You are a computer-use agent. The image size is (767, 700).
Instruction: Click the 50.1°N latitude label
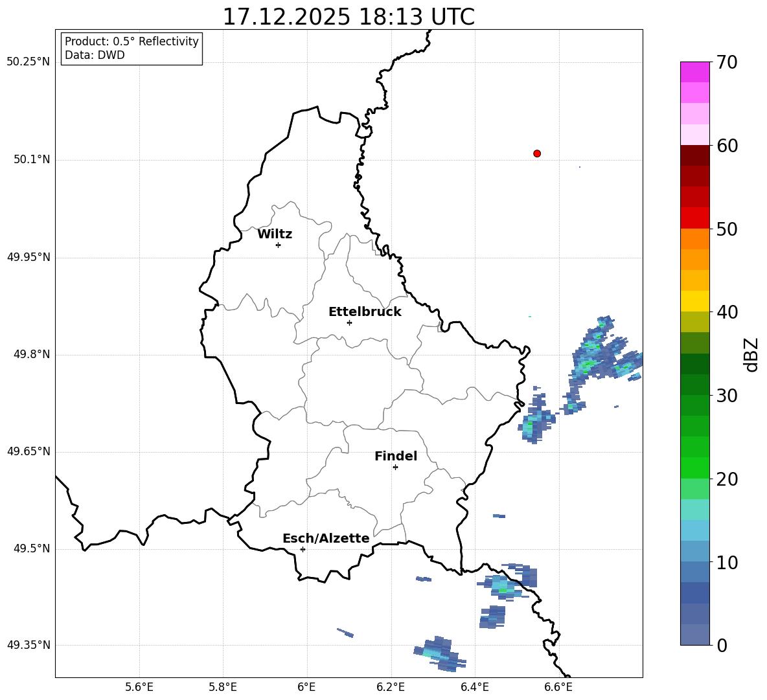[32, 159]
